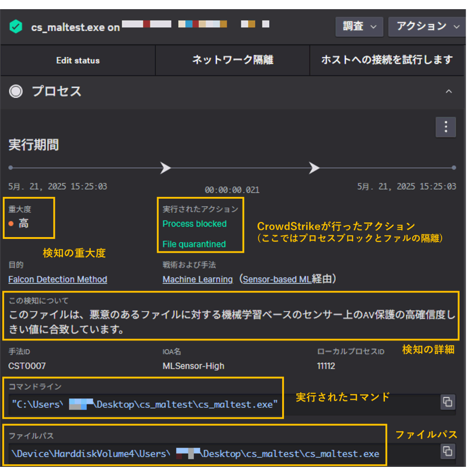Click the 実行期間 heading
The height and width of the screenshot is (476, 469).
pyautogui.click(x=34, y=145)
